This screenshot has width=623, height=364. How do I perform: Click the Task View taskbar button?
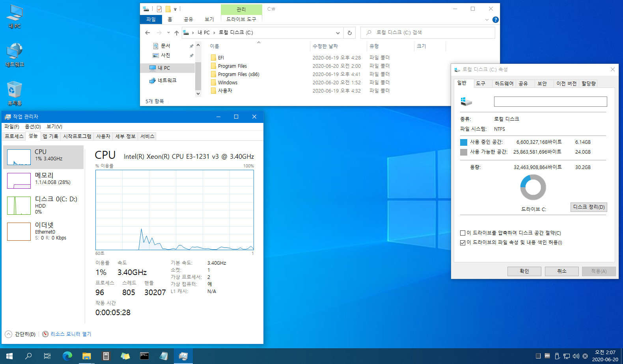coord(47,356)
